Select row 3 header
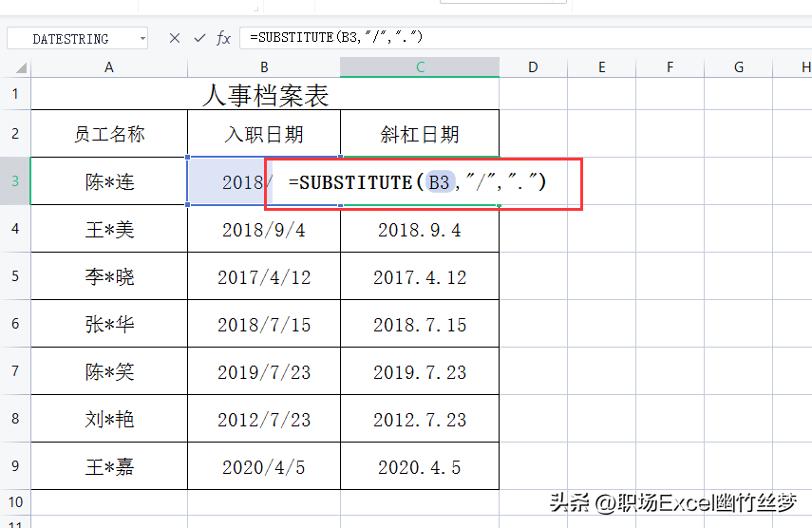The height and width of the screenshot is (528, 812). pos(15,181)
